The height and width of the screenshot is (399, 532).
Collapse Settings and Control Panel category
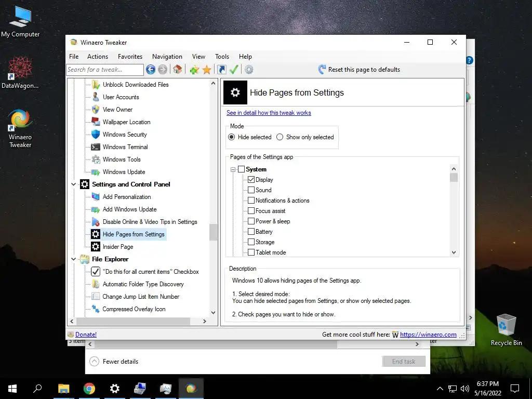[73, 184]
